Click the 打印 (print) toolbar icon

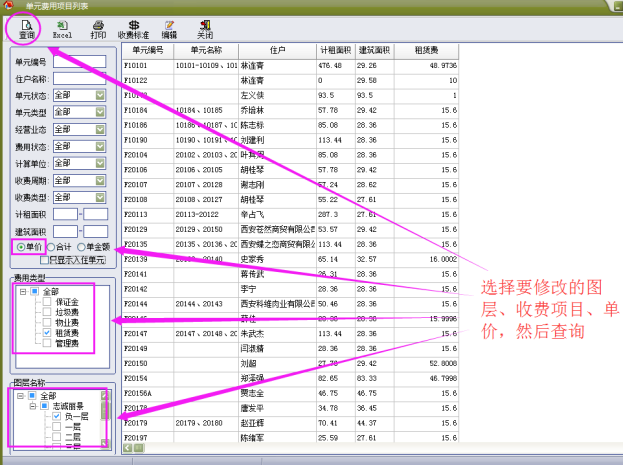[98, 29]
